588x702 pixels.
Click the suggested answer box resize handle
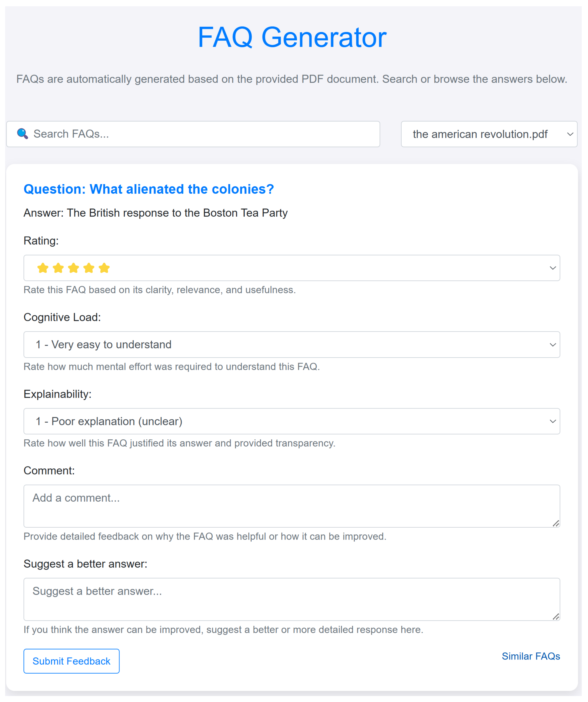555,617
